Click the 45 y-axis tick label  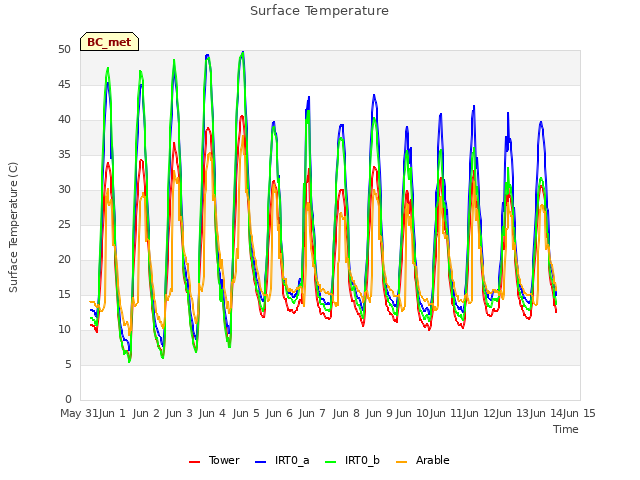[64, 84]
